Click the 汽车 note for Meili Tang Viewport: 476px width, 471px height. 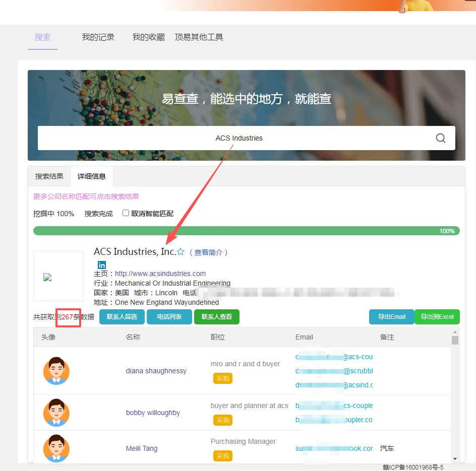387,448
